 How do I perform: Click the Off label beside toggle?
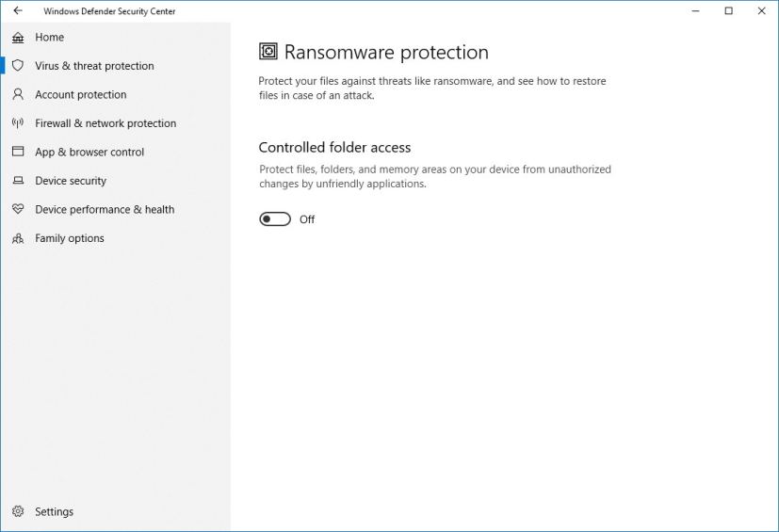[307, 219]
